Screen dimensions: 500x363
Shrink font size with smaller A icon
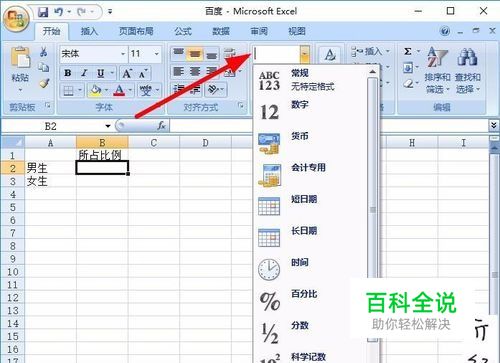143,73
